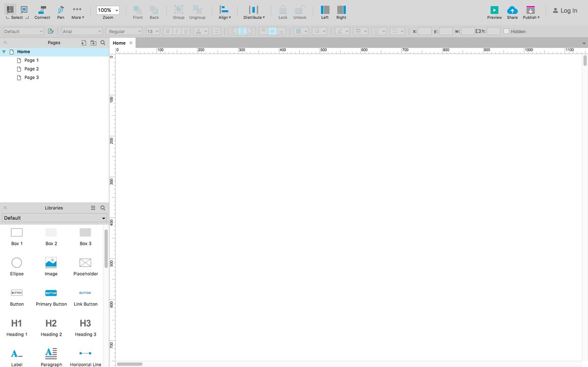Align text to the left

233,31
